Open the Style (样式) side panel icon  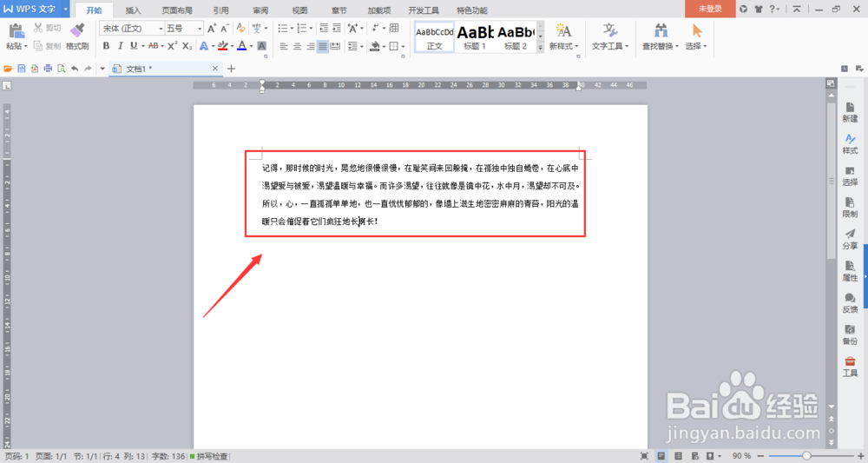(850, 144)
